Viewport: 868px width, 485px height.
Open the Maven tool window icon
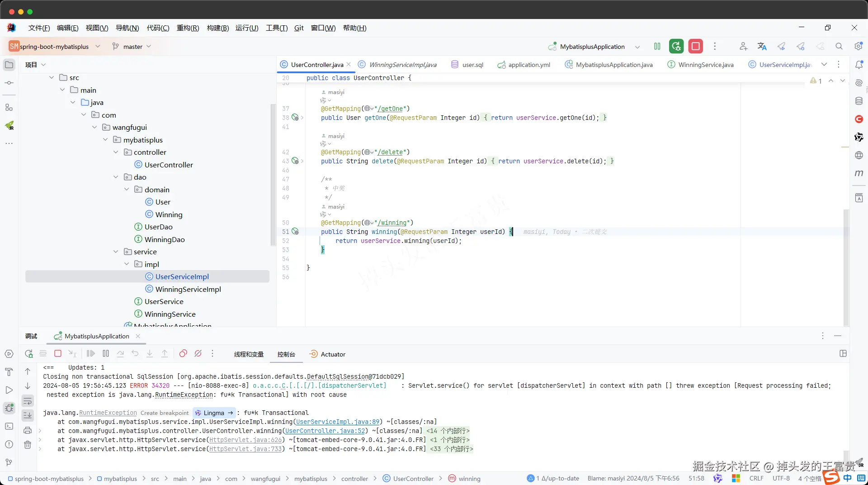[859, 173]
